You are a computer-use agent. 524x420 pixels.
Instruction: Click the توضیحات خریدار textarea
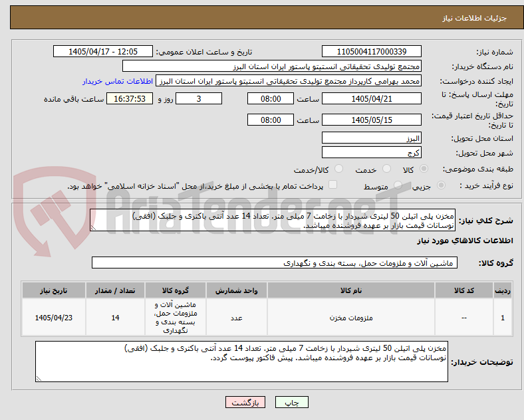[x=241, y=362]
